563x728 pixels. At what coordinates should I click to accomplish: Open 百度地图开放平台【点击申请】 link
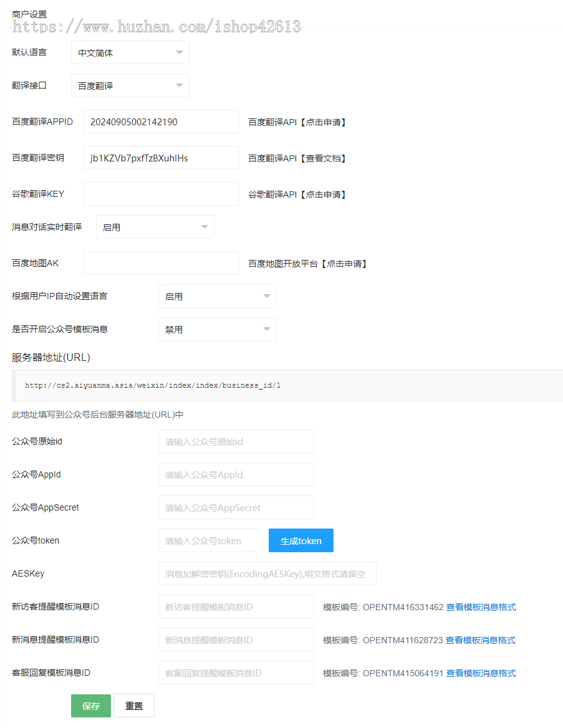coord(309,264)
